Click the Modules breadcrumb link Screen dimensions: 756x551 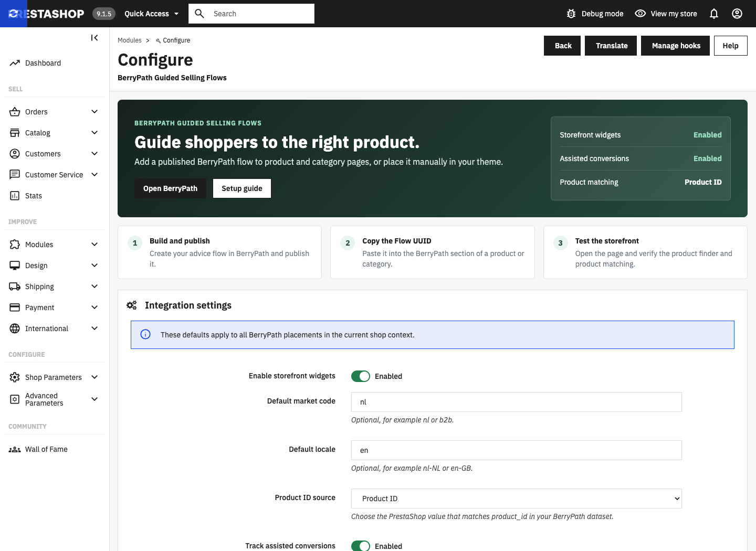130,40
